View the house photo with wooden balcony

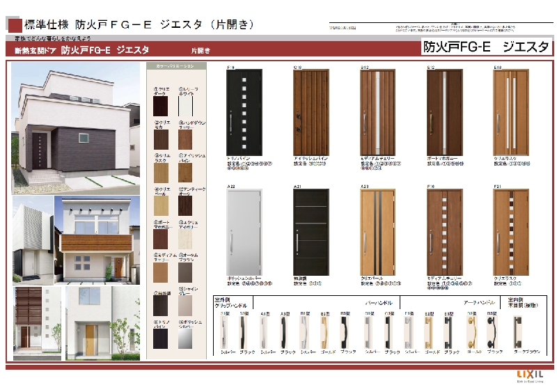click(x=97, y=240)
